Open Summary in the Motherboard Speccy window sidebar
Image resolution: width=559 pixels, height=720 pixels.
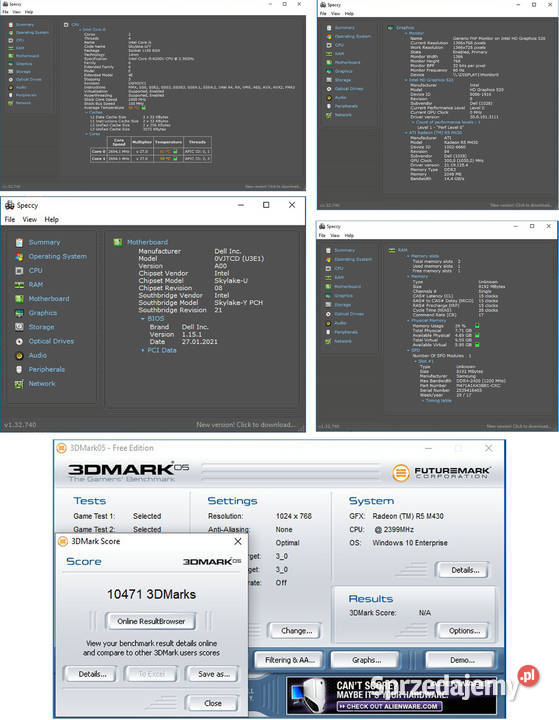click(44, 242)
